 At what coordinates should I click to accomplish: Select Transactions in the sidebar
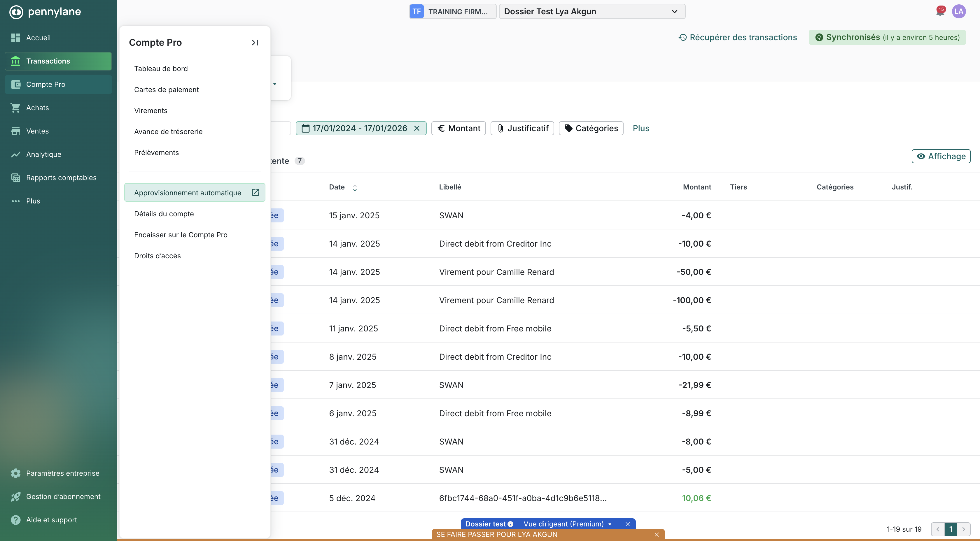pyautogui.click(x=58, y=61)
